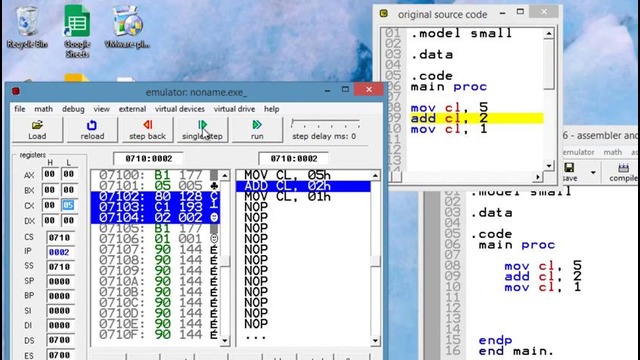Click the SI register field
The image size is (640, 360).
(x=60, y=311)
